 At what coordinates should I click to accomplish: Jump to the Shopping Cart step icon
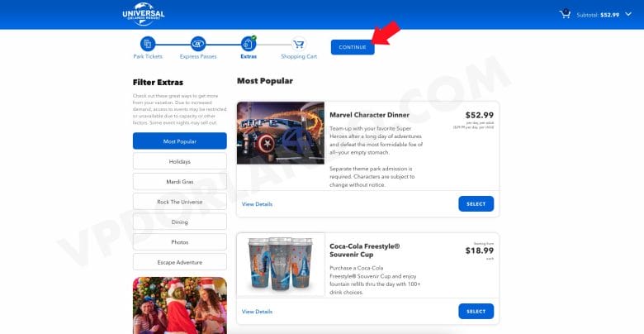coord(299,44)
